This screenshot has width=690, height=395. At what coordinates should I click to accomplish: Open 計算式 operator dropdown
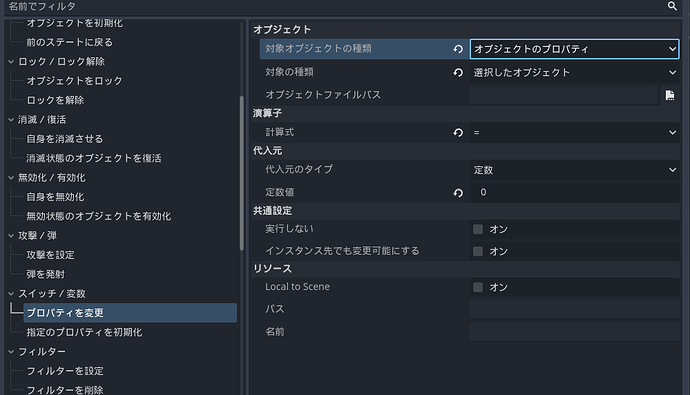(x=574, y=132)
